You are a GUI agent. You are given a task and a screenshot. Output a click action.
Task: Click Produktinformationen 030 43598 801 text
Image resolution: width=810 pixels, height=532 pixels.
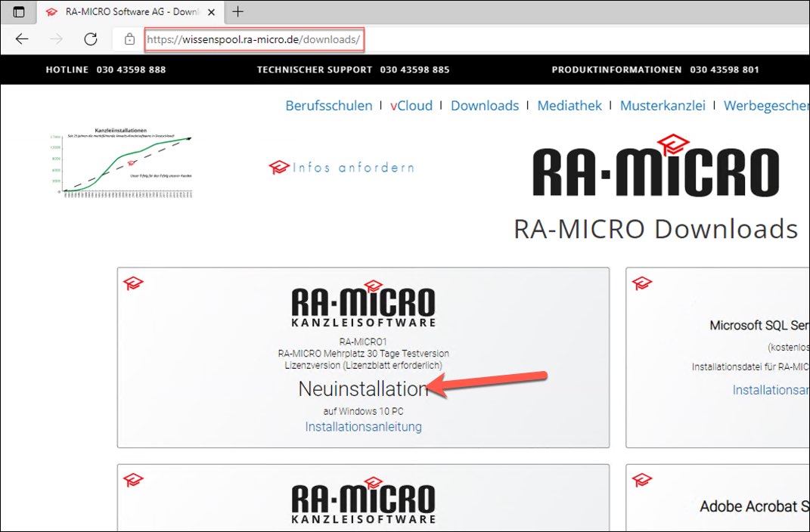click(x=656, y=70)
